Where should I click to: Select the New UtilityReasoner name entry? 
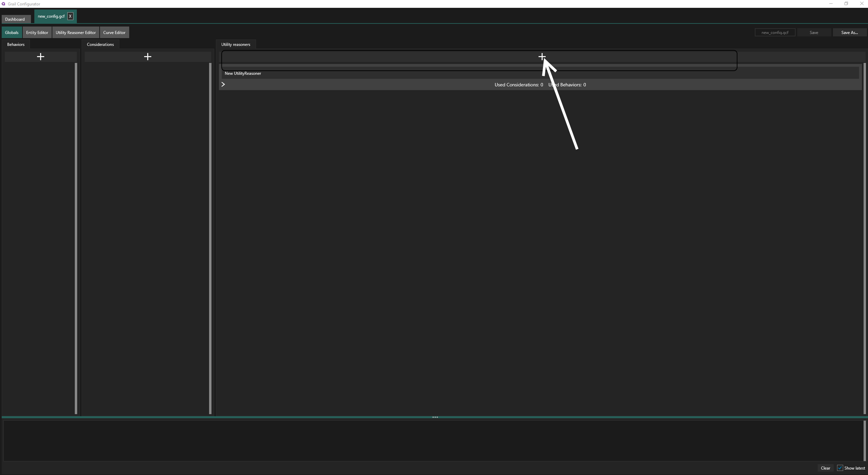(540, 73)
